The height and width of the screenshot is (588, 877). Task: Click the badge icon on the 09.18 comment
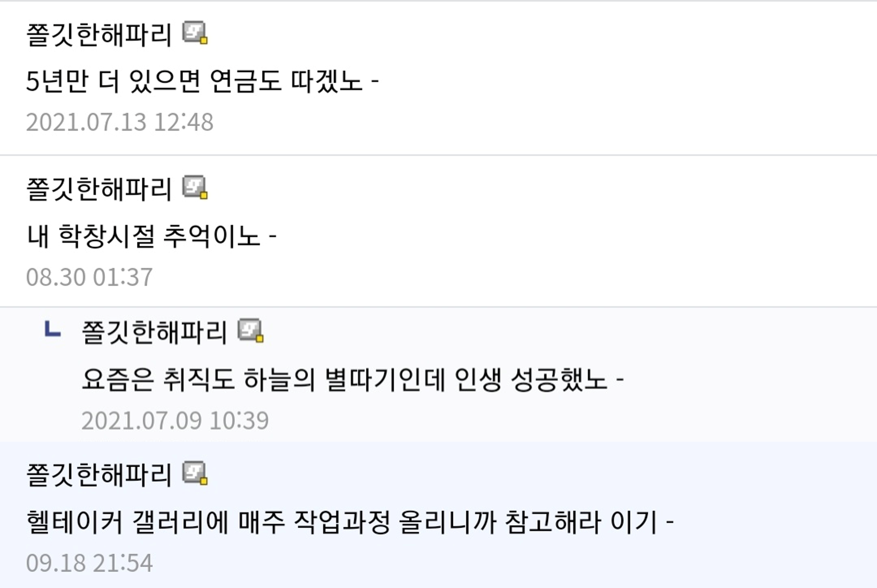[x=195, y=473]
